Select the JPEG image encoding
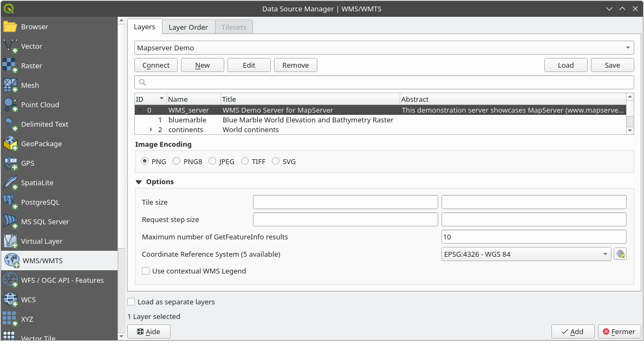 pyautogui.click(x=212, y=161)
